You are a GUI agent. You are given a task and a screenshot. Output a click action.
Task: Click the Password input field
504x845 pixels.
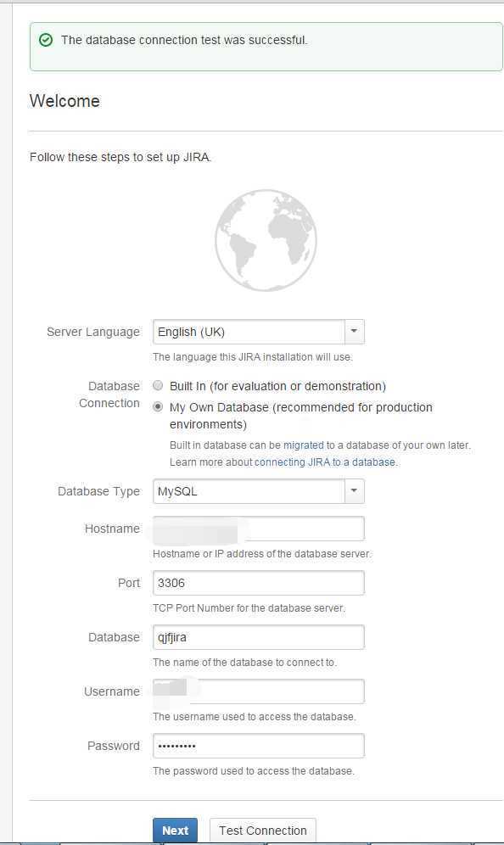[259, 746]
